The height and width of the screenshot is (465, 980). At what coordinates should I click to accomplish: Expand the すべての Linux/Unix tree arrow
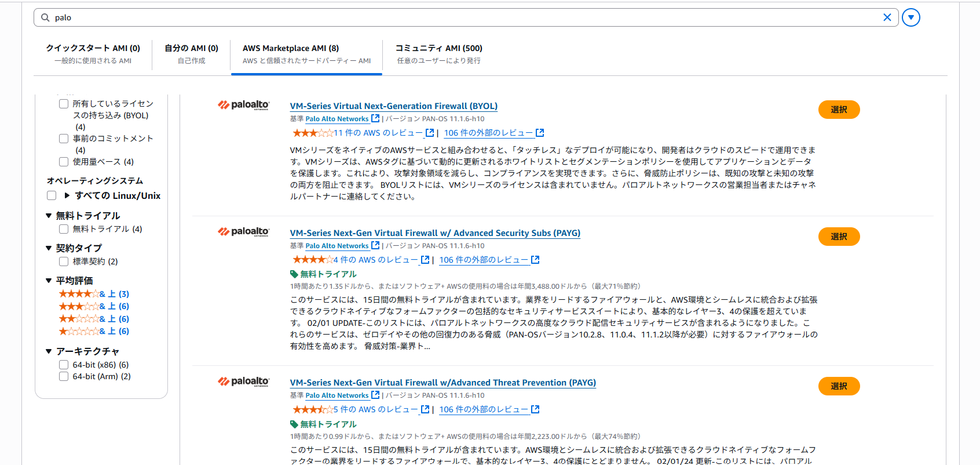67,196
